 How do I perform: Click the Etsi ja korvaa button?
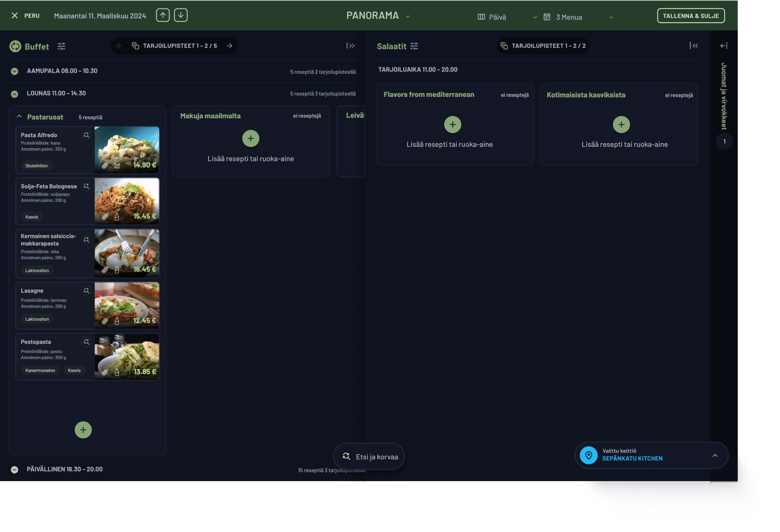pyautogui.click(x=369, y=457)
